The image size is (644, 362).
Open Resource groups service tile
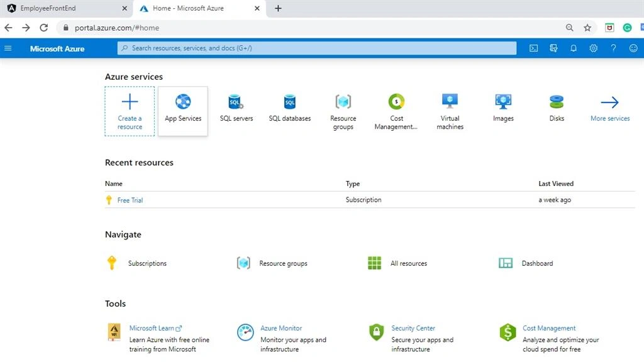(x=343, y=112)
